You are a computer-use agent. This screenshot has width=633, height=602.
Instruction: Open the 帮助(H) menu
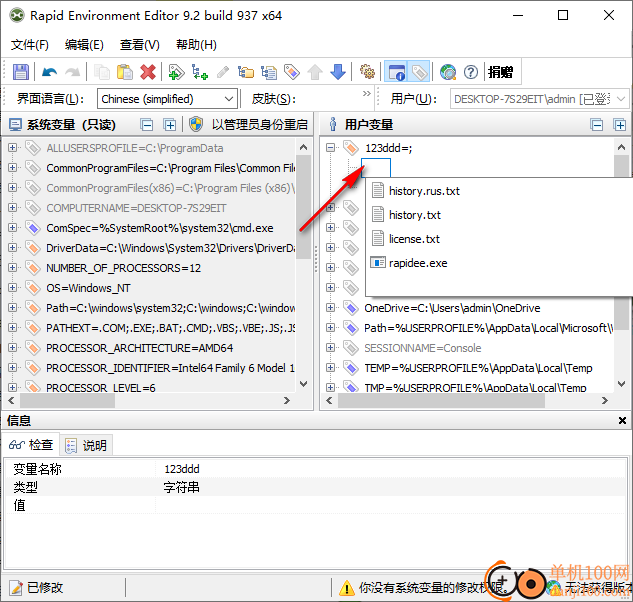pos(196,44)
